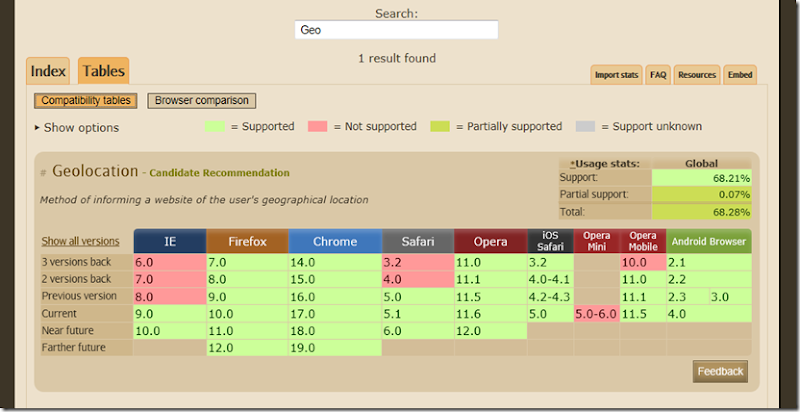Open the Embed tab

pos(740,75)
